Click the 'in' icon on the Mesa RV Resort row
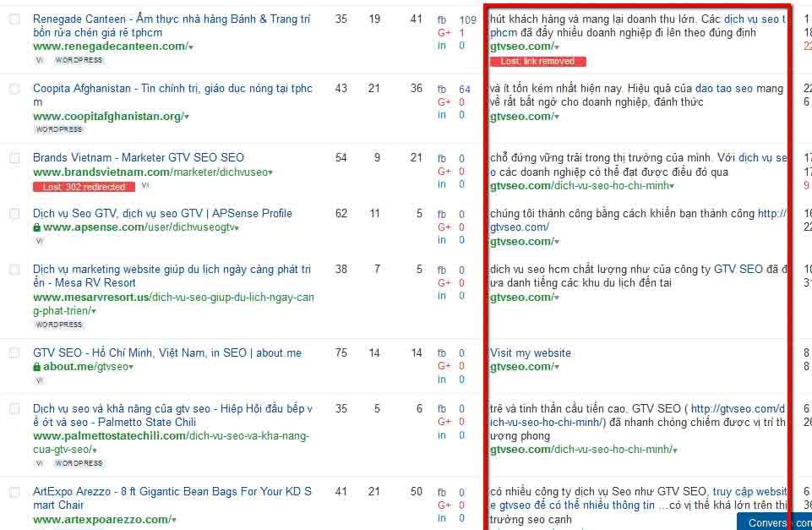 (441, 296)
